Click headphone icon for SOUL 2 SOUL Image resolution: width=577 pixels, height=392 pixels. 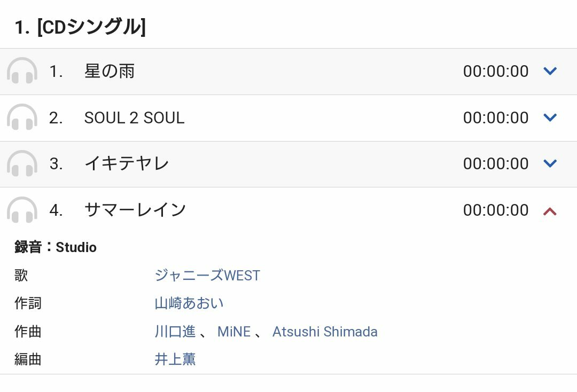pos(22,117)
